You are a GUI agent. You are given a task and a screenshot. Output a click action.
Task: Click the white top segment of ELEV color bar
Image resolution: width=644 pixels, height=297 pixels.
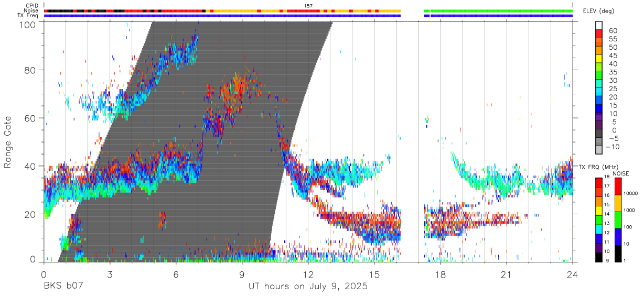click(x=599, y=25)
